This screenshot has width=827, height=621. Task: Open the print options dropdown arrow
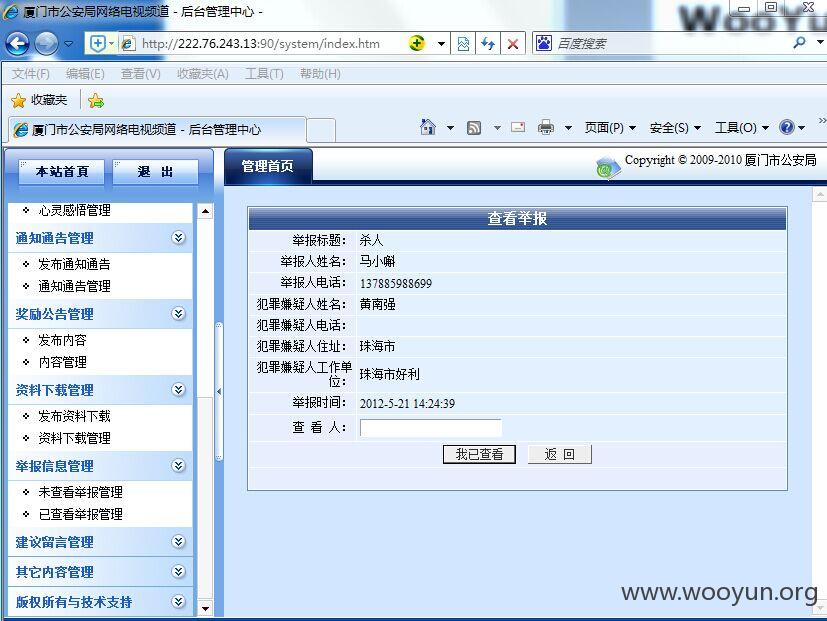[x=568, y=128]
